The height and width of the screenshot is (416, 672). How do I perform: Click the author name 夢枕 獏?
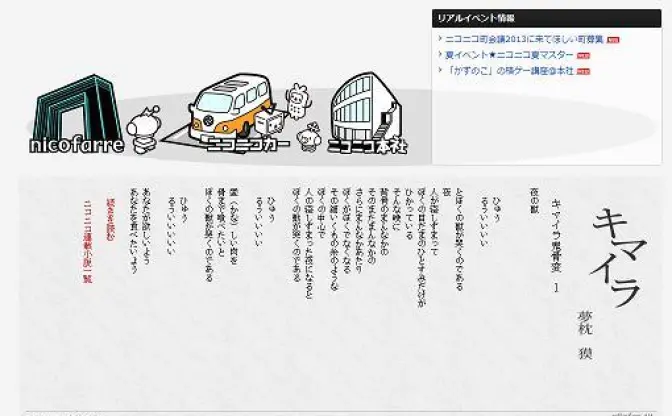tap(585, 335)
